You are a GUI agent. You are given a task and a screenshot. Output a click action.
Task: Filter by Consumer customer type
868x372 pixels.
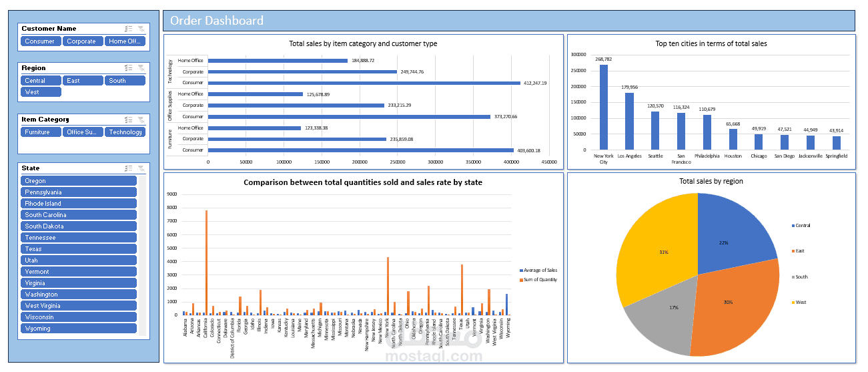41,41
